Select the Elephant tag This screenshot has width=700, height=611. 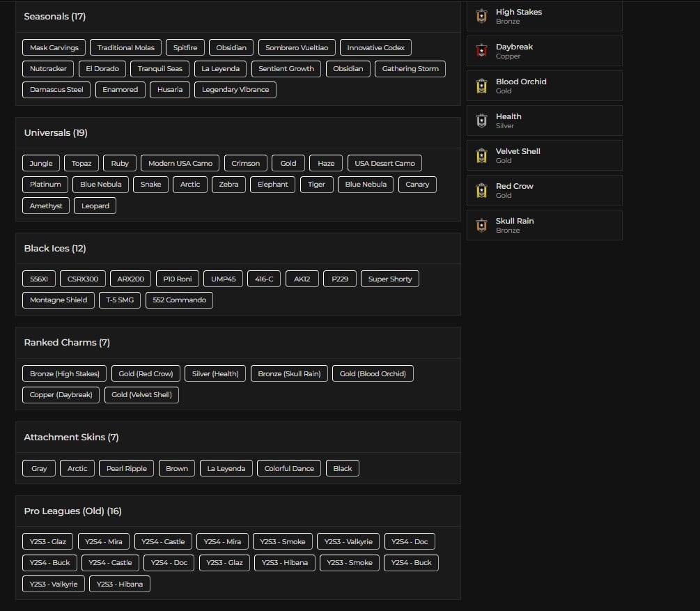(272, 184)
